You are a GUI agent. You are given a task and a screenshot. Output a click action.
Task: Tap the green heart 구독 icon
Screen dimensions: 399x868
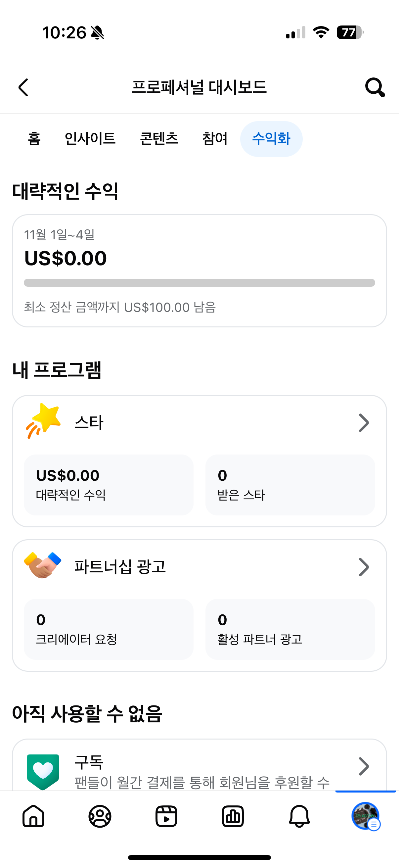pos(43,771)
